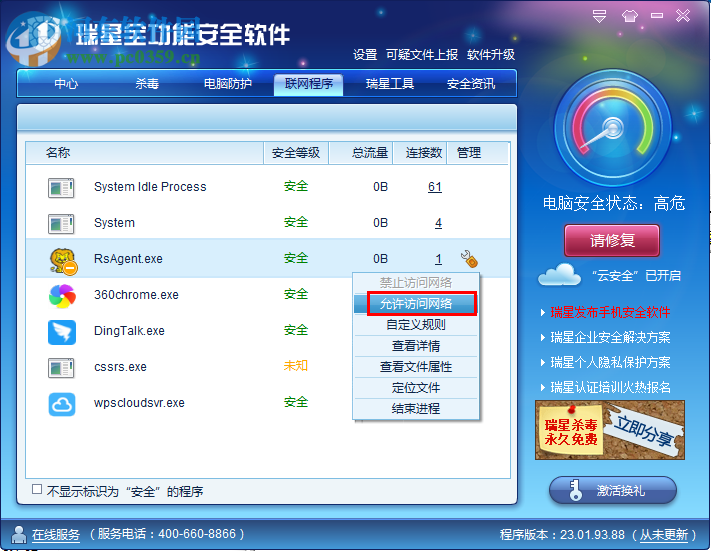Screen dimensions: 711x551
Task: Toggle hide programs marked safe checkbox
Action: [x=37, y=489]
